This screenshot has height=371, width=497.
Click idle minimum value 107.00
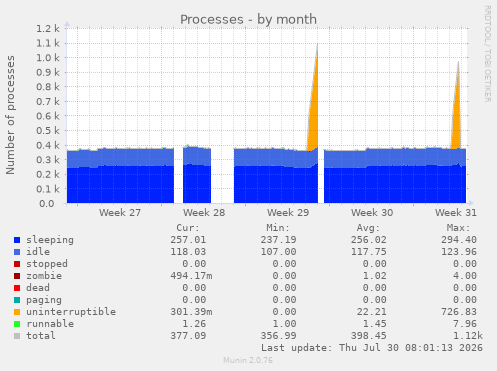coord(278,252)
